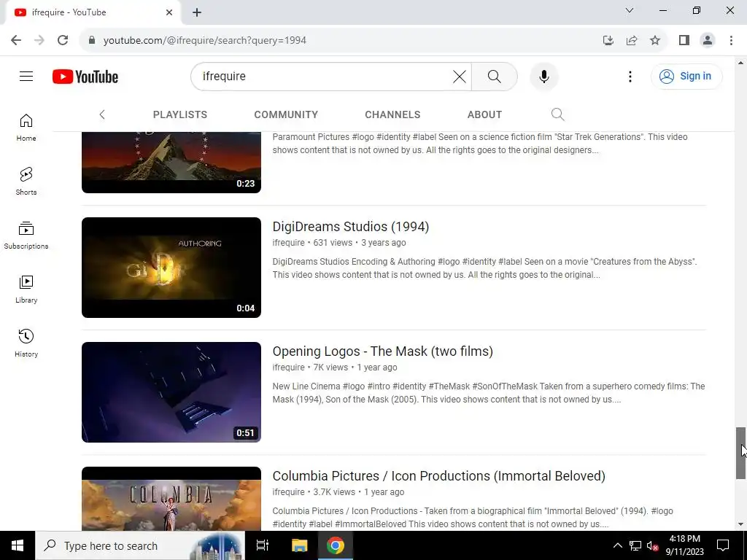
Task: Open Library in the sidebar
Action: [26, 289]
